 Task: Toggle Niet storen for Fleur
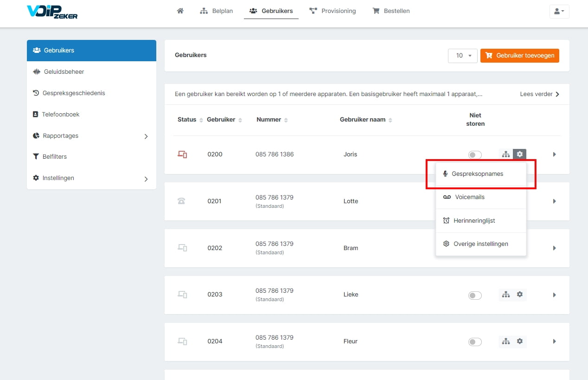pyautogui.click(x=475, y=342)
